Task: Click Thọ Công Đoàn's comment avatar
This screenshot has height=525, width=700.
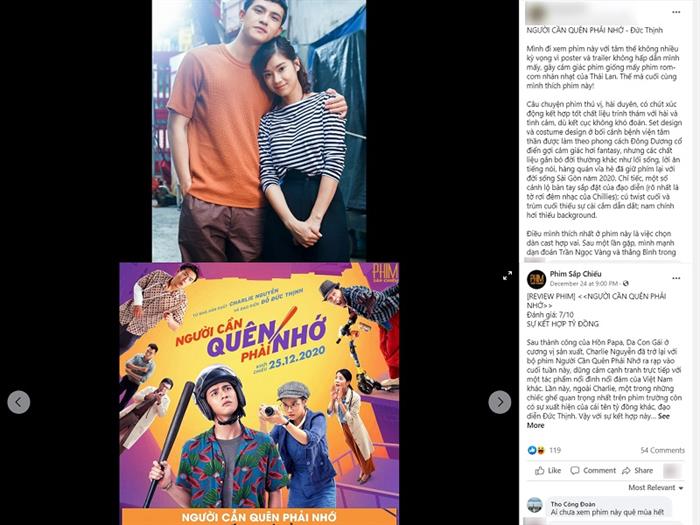Action: [535, 506]
